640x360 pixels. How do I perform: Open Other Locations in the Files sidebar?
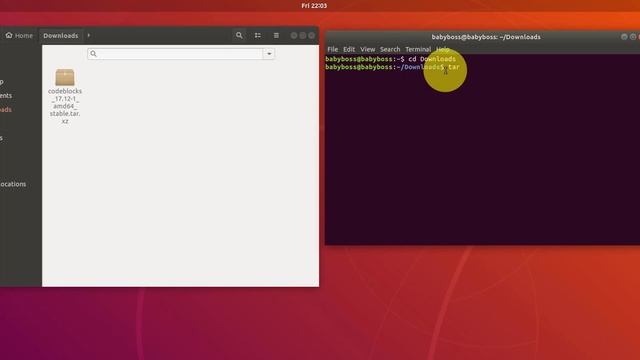click(x=13, y=184)
